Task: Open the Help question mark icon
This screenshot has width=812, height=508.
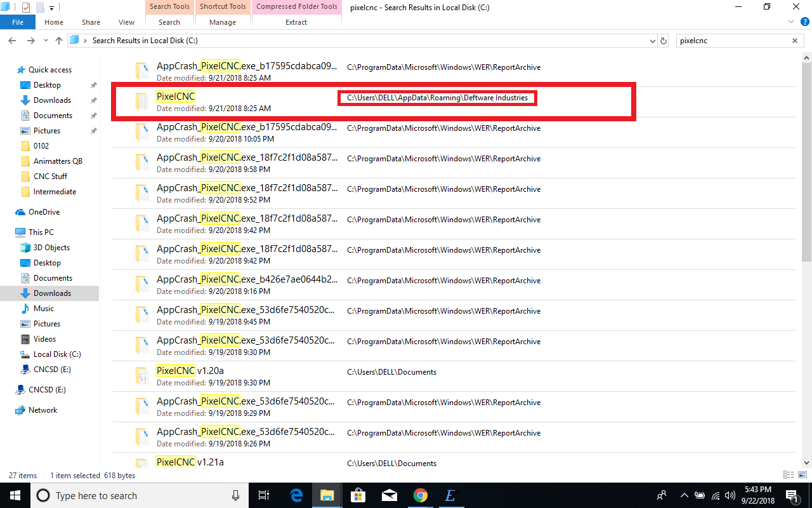Action: (x=804, y=22)
